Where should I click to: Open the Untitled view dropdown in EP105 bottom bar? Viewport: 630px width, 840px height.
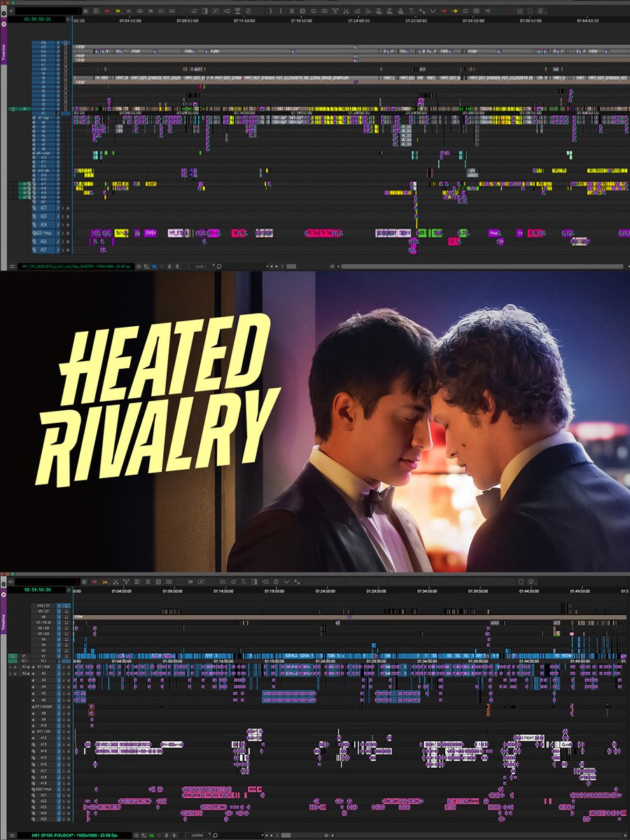click(x=201, y=835)
